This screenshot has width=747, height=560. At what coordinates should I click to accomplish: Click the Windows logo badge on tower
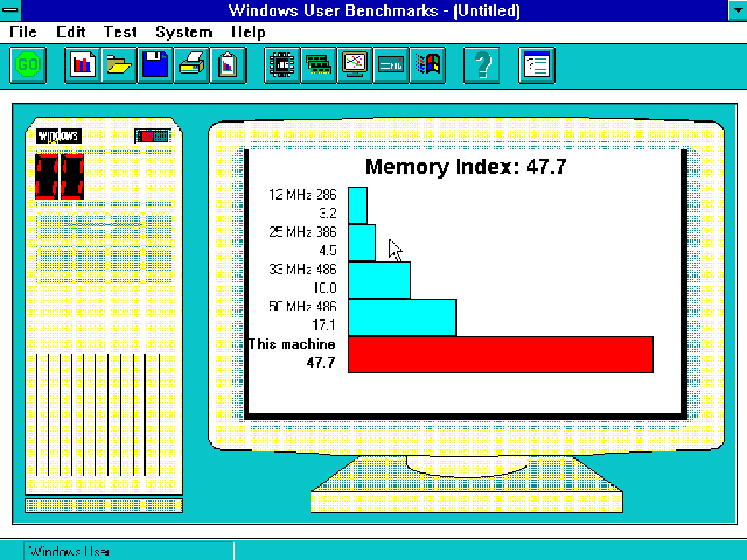(x=59, y=136)
